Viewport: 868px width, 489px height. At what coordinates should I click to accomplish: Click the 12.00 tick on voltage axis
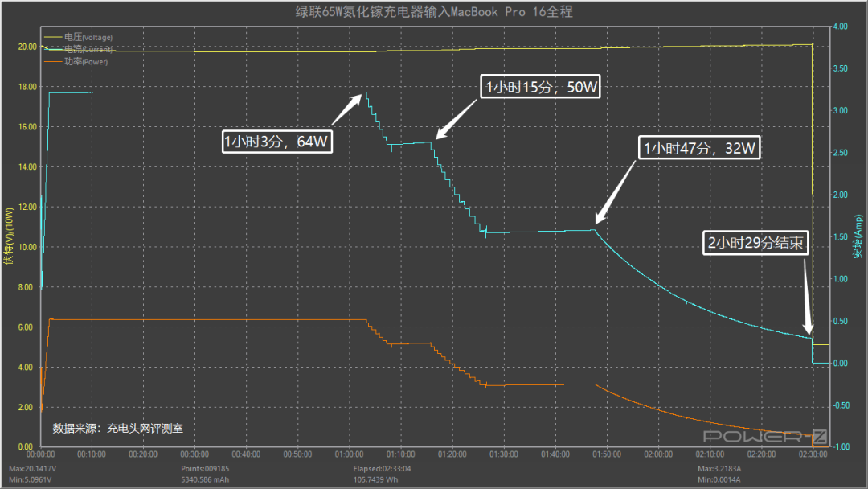(27, 208)
